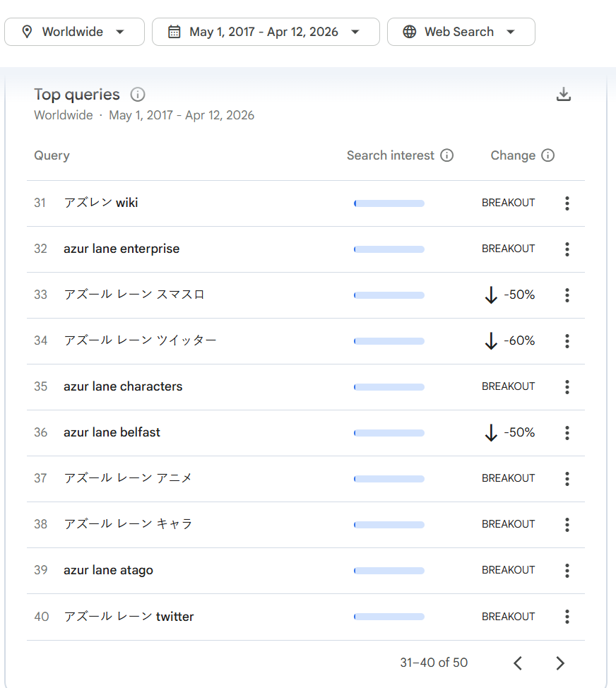Open more options for アズール レーン twitter
The height and width of the screenshot is (688, 616).
coord(567,617)
